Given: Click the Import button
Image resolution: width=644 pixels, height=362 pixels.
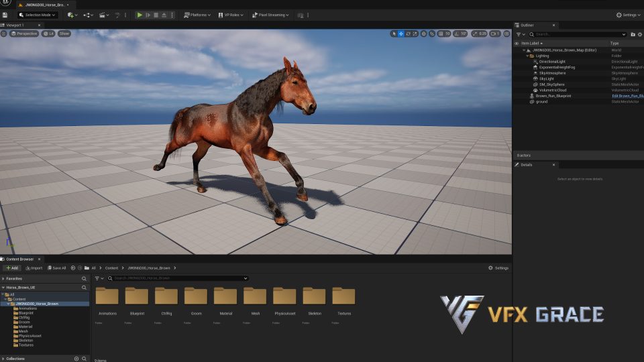Looking at the screenshot, I should pos(34,268).
